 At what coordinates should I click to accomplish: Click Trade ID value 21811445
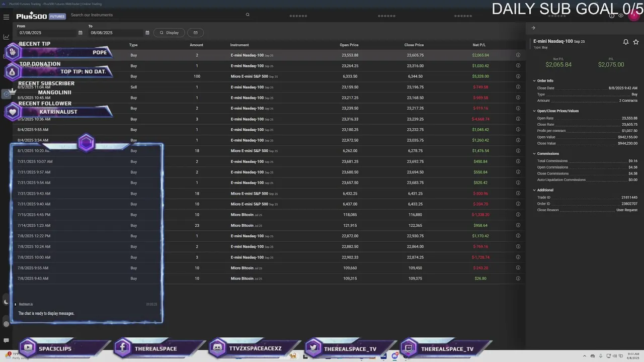629,198
